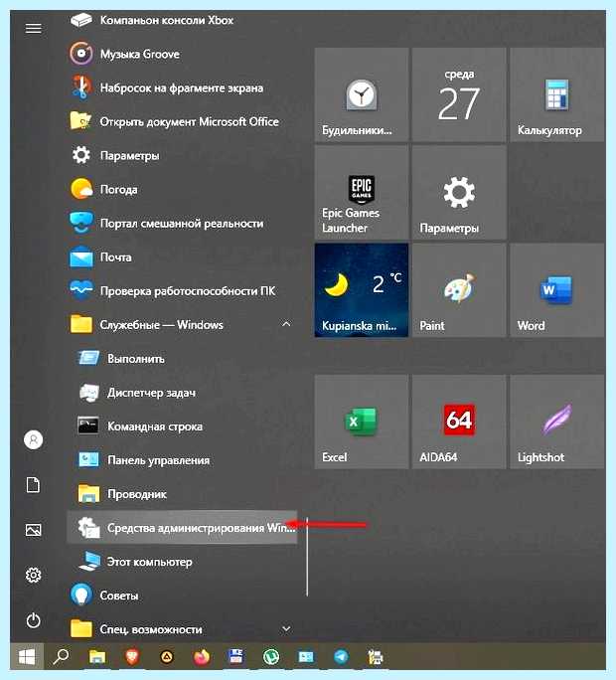
Task: Click the app list scrollbar
Action: pyautogui.click(x=307, y=557)
